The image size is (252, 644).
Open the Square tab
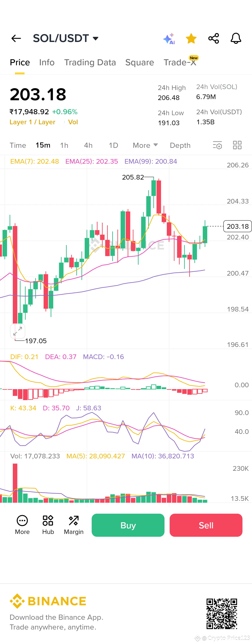pyautogui.click(x=140, y=62)
